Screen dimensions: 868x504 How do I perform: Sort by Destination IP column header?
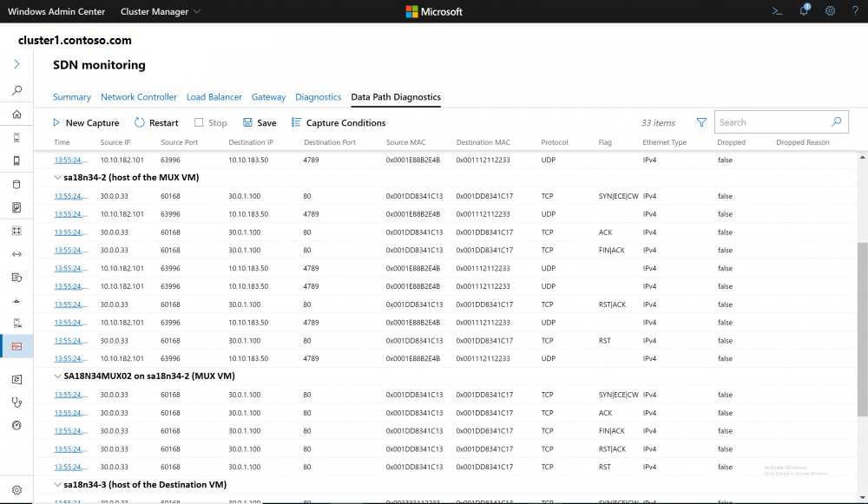pos(251,142)
